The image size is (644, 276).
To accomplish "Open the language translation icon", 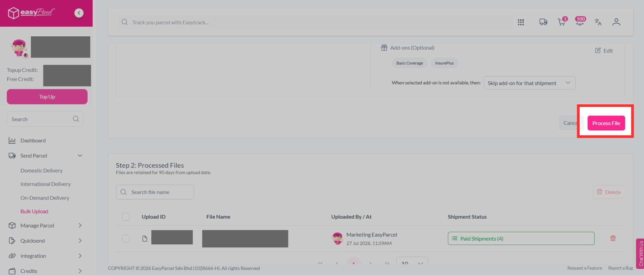I will (598, 22).
